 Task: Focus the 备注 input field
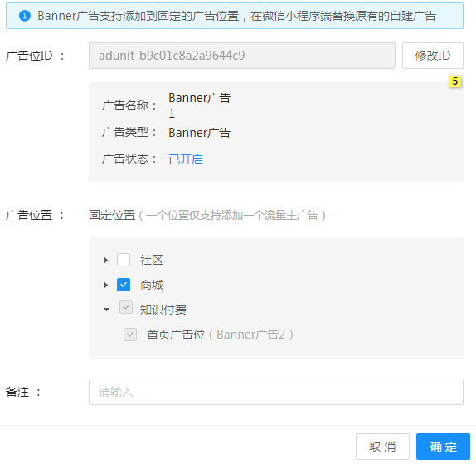[276, 392]
